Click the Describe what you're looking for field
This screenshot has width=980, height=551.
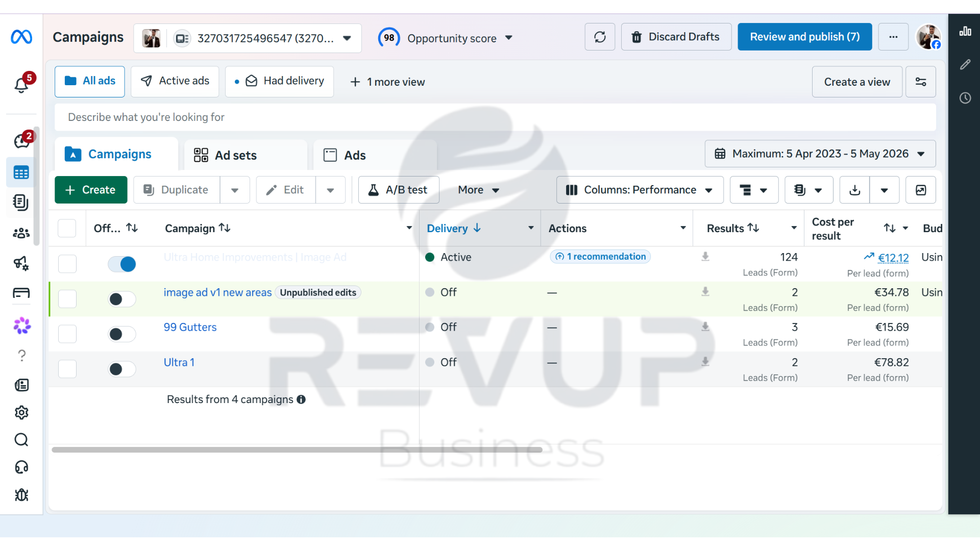tap(495, 117)
